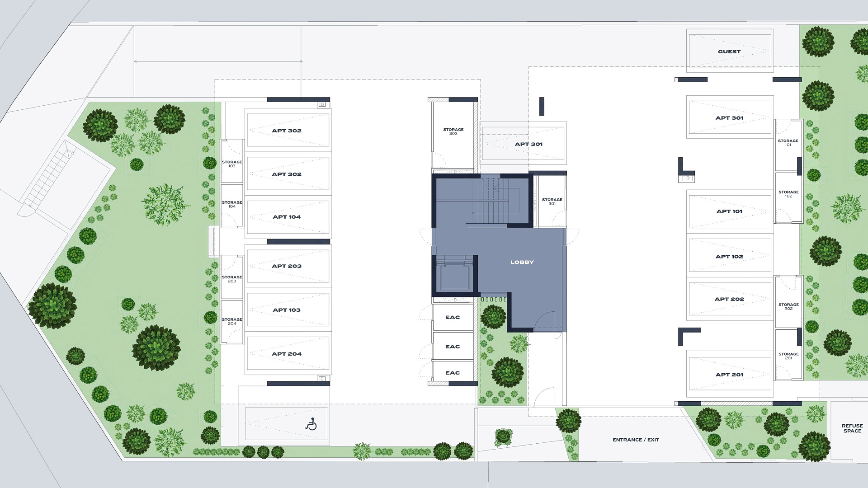Select the APT 103 parking space
This screenshot has height=488, width=868.
click(287, 310)
